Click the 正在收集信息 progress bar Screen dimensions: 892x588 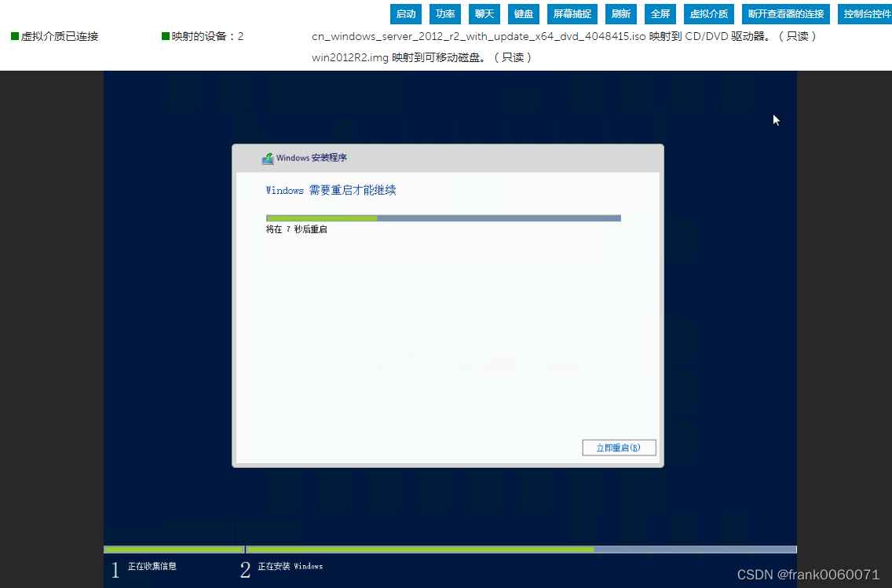coord(174,550)
